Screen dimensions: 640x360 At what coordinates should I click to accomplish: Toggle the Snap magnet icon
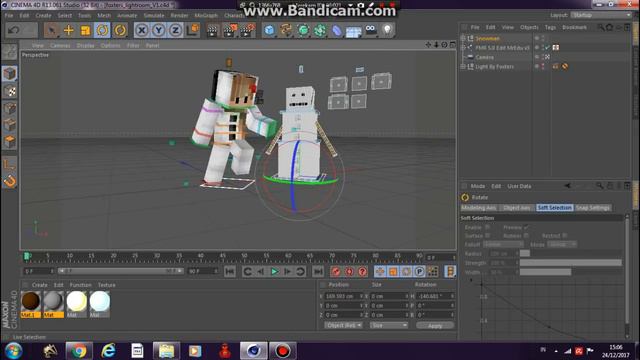click(9, 181)
